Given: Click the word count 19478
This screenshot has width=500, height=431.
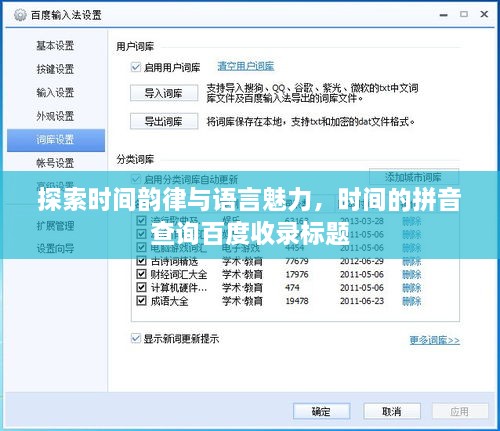Looking at the screenshot, I should [x=297, y=301].
